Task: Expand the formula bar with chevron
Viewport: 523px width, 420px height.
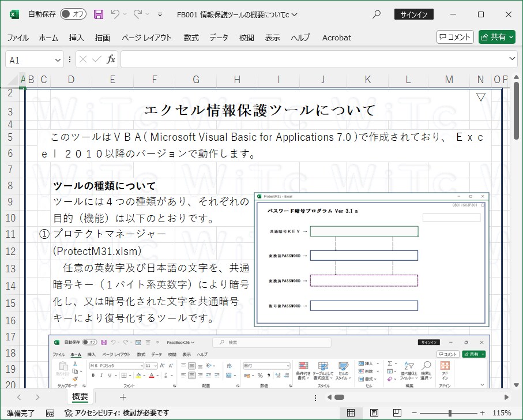Action: click(512, 59)
